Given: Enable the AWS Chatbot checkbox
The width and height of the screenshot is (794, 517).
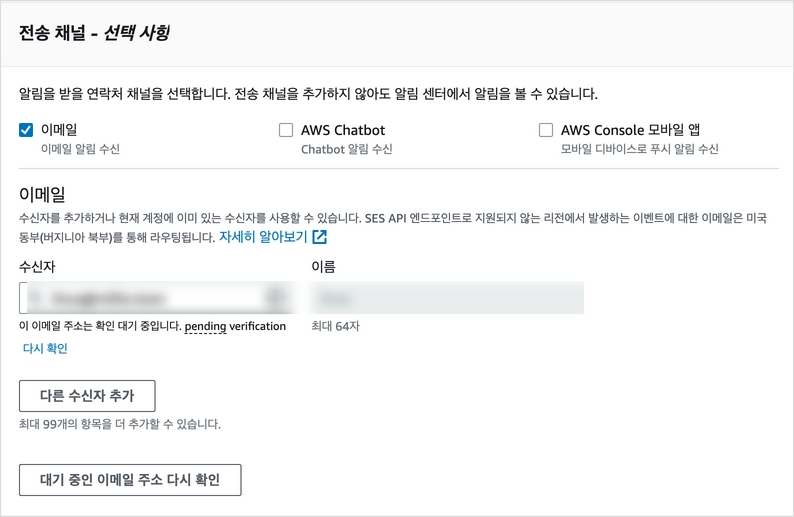Looking at the screenshot, I should (286, 130).
